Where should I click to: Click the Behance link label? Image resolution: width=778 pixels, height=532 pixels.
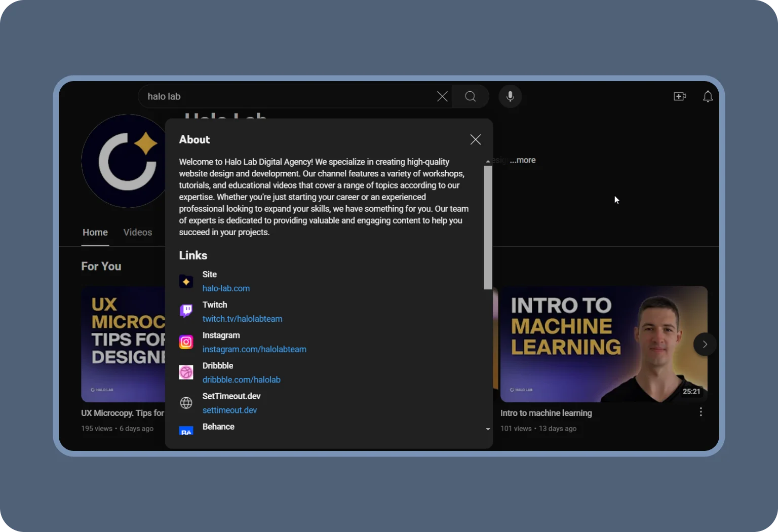(218, 427)
